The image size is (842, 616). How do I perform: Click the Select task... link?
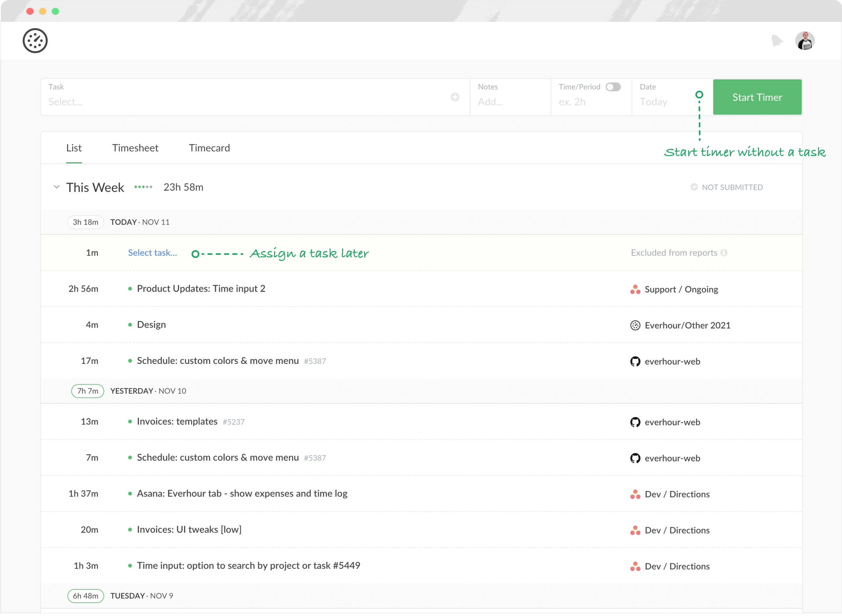click(152, 253)
